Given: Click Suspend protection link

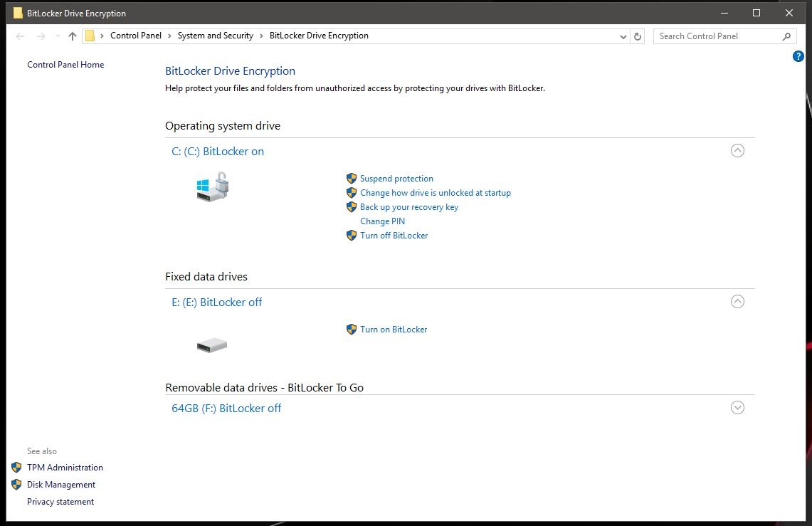Looking at the screenshot, I should (396, 179).
